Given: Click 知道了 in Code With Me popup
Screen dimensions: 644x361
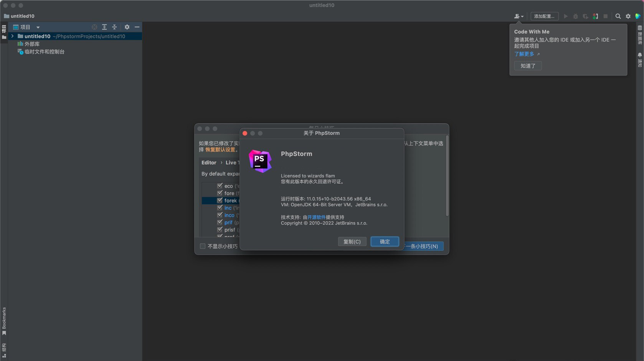Looking at the screenshot, I should coord(528,66).
